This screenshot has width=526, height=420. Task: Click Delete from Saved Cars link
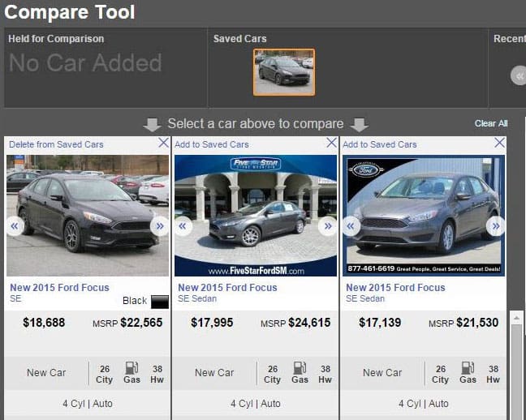(x=56, y=144)
